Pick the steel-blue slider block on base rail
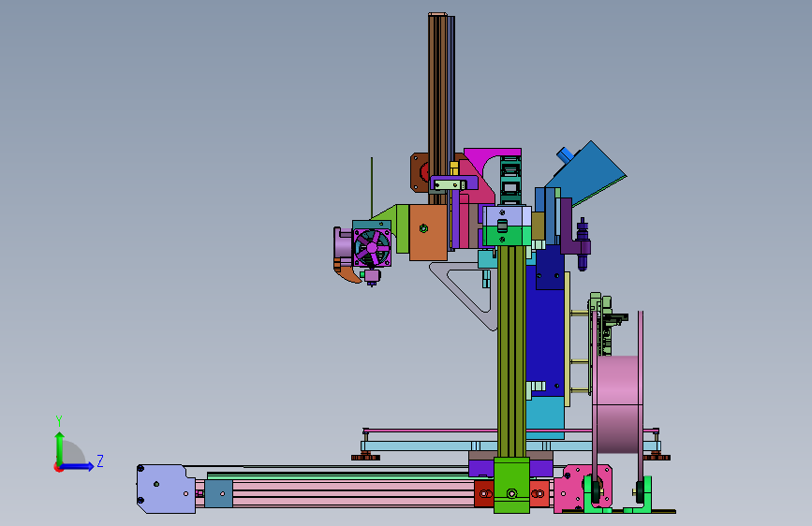This screenshot has height=526, width=812. tap(218, 493)
